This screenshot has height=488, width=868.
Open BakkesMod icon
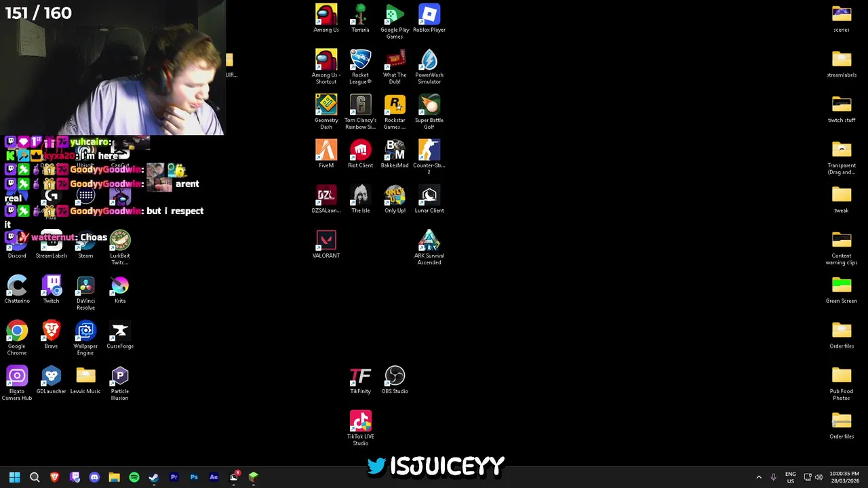pyautogui.click(x=395, y=154)
